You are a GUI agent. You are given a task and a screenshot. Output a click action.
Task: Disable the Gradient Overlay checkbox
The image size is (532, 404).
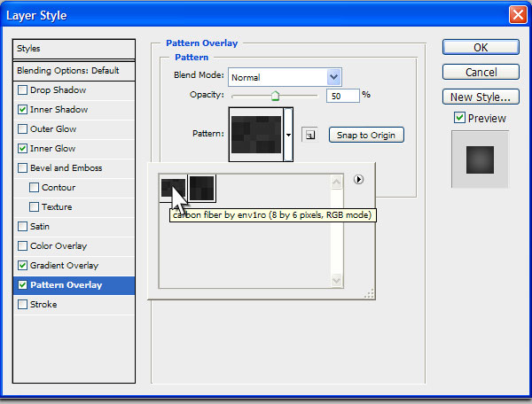pos(22,266)
